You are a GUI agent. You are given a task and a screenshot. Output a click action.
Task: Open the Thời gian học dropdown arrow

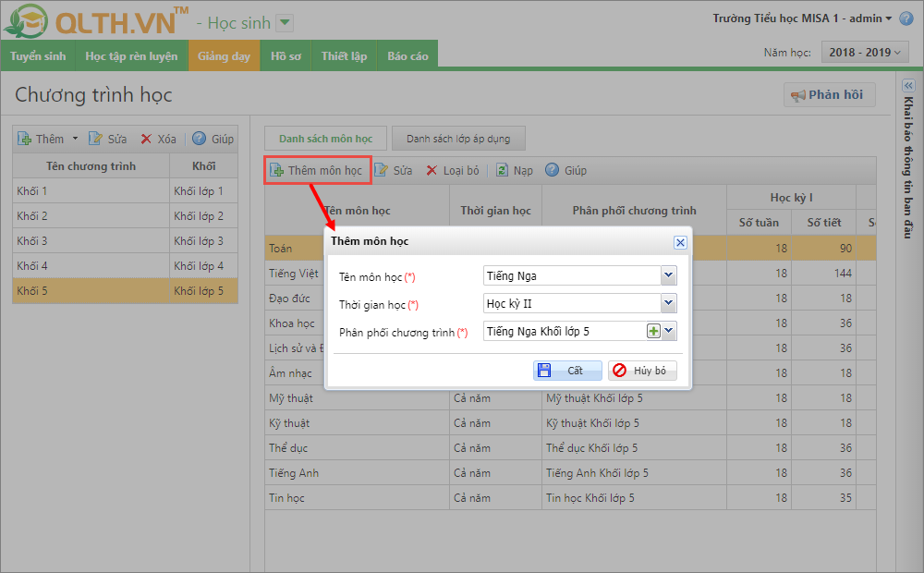[x=668, y=303]
